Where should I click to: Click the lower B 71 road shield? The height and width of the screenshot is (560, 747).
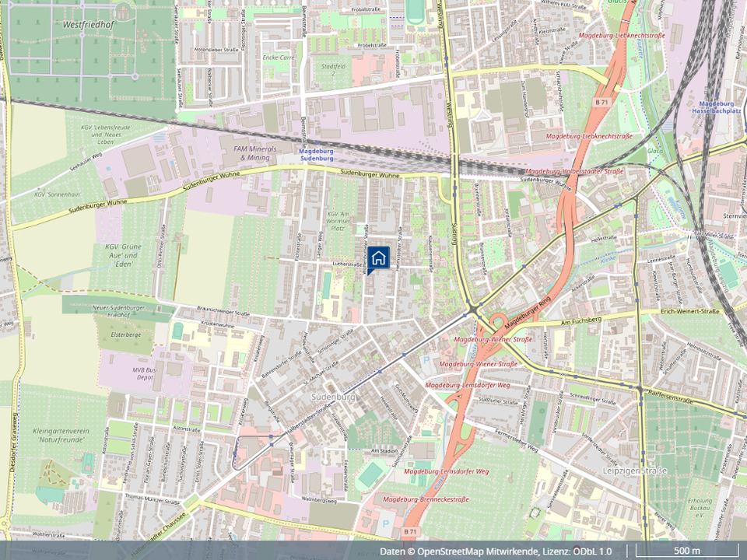409,531
